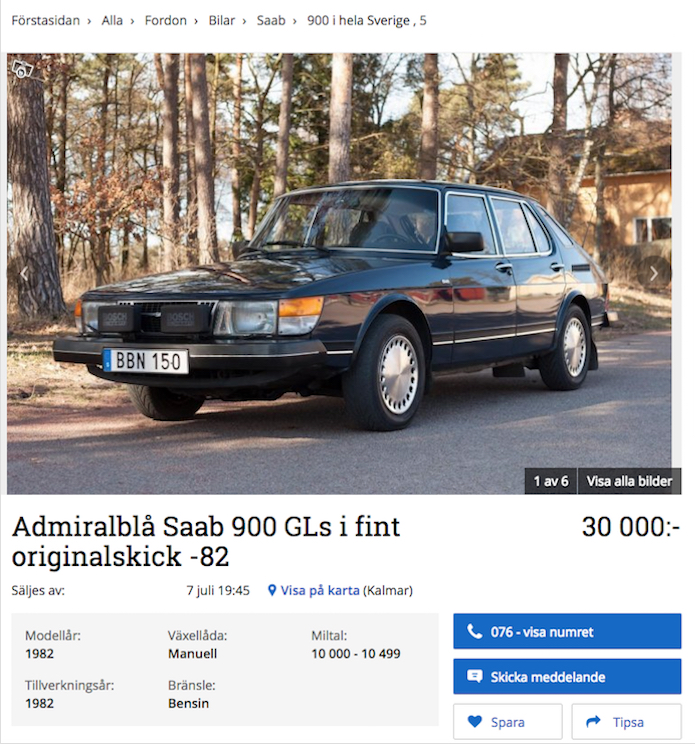The height and width of the screenshot is (744, 695).
Task: Reveal the phone number 076 - visa numret
Action: [567, 631]
